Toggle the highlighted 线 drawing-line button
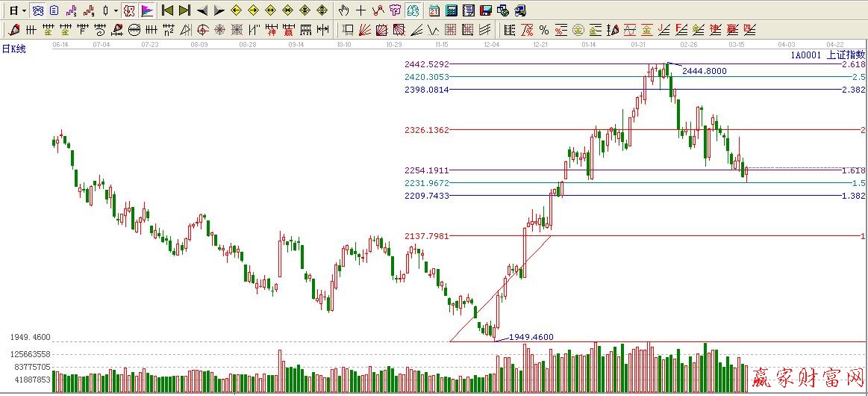 [x=412, y=10]
